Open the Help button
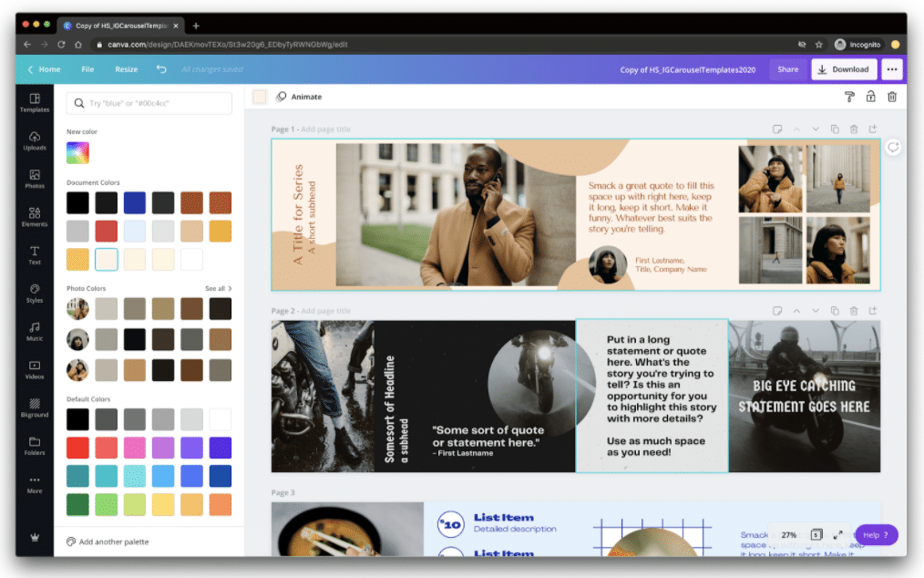924x578 pixels. 877,535
